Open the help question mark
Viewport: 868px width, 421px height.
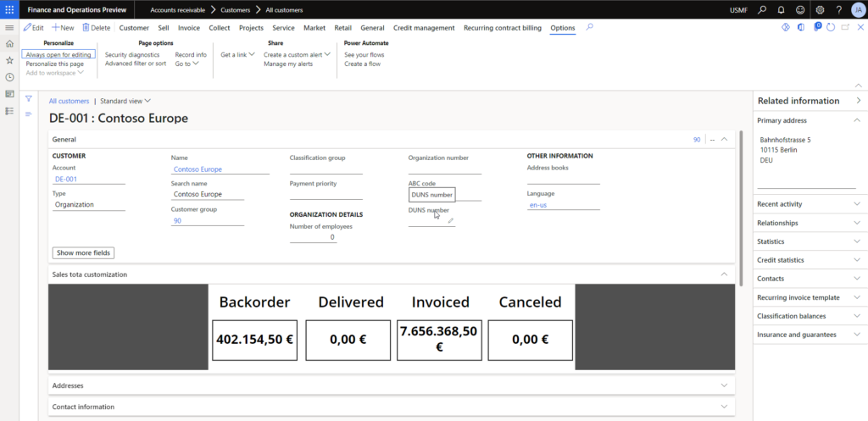point(839,9)
